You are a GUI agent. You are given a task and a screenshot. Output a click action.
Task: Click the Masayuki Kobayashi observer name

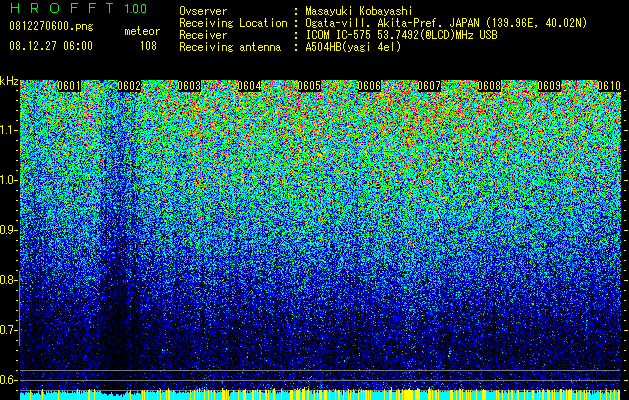click(x=359, y=11)
